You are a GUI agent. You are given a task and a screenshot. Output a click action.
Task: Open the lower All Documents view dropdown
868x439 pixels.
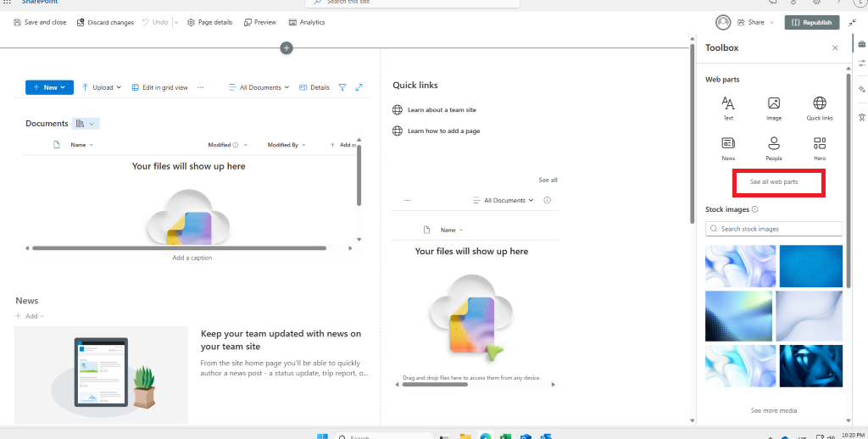click(504, 200)
